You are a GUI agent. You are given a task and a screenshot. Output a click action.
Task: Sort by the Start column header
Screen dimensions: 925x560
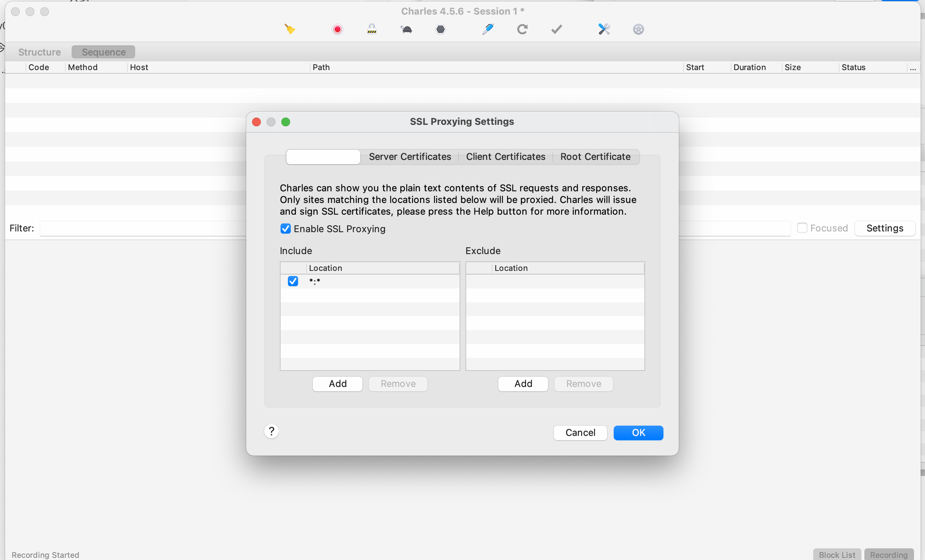707,67
